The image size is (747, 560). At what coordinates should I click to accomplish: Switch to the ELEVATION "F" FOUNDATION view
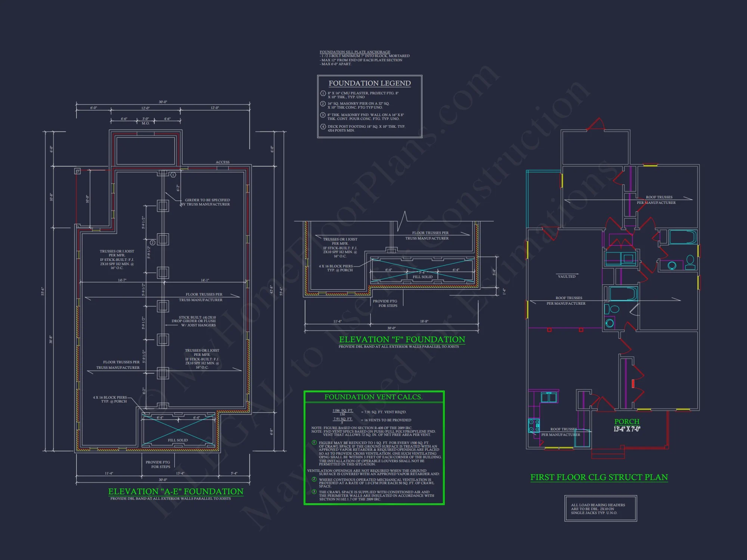[x=402, y=340]
